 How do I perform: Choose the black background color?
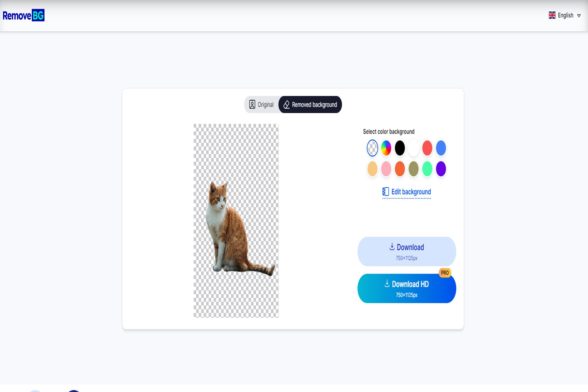click(400, 148)
